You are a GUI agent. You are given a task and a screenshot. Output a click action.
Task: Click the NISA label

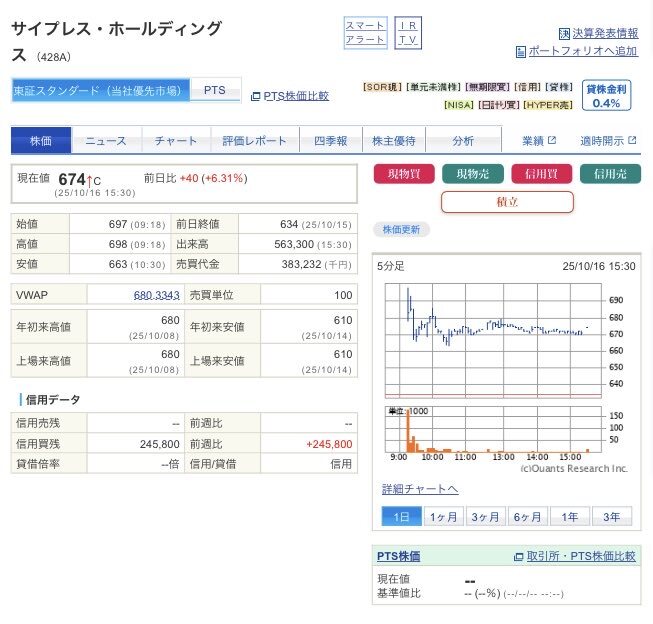coord(459,105)
